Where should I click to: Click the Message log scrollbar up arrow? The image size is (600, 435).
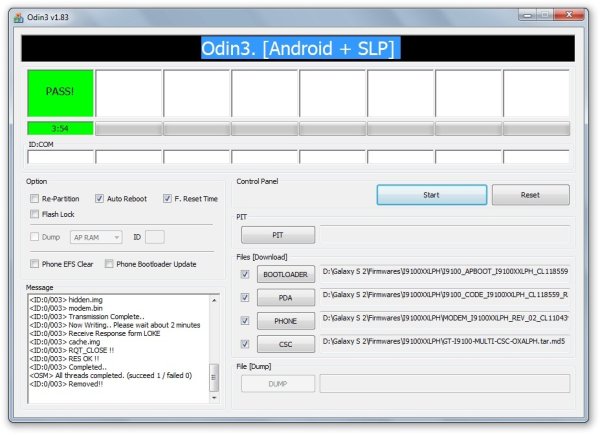(214, 300)
